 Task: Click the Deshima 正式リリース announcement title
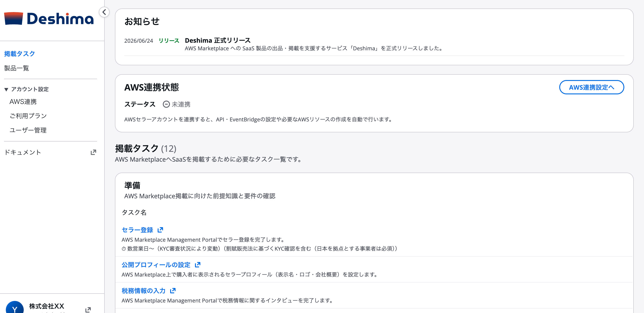(x=218, y=40)
